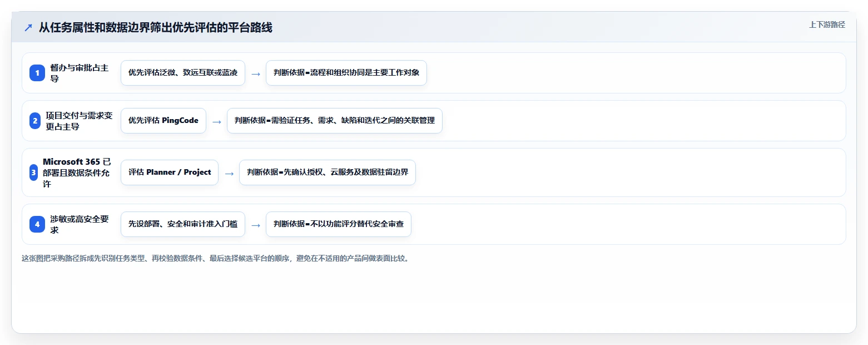Viewport: 868px width, 345px height.
Task: Click the title 从任务属性和数据边界筛出优先评估的平台路线
Action: (156, 28)
